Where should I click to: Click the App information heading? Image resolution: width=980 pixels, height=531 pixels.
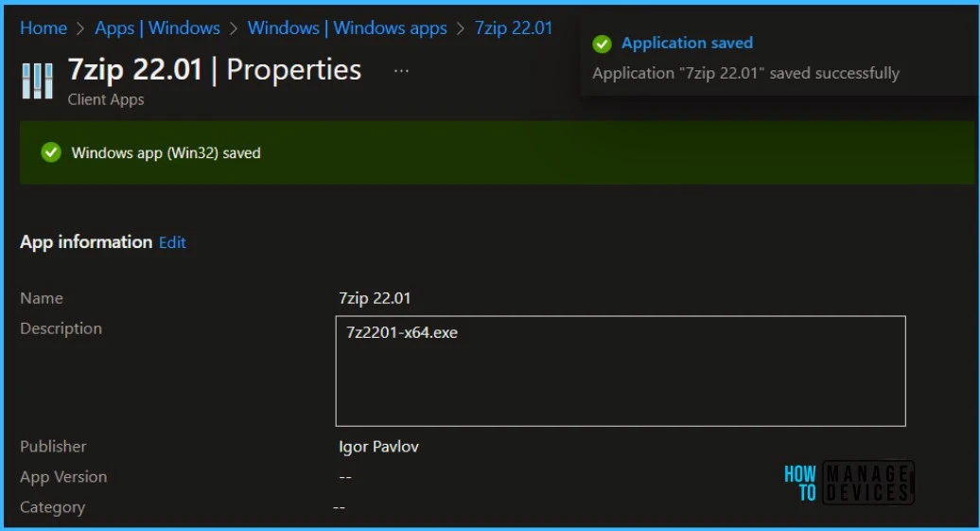click(x=86, y=242)
